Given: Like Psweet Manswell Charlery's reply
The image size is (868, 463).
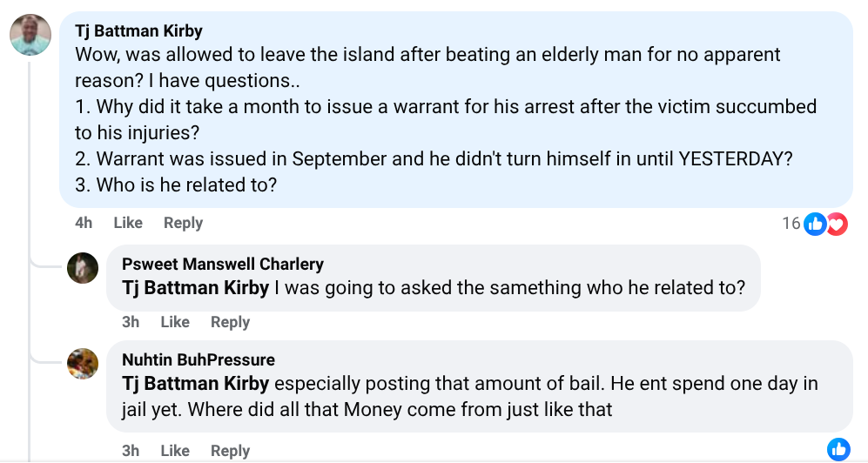Looking at the screenshot, I should point(175,322).
